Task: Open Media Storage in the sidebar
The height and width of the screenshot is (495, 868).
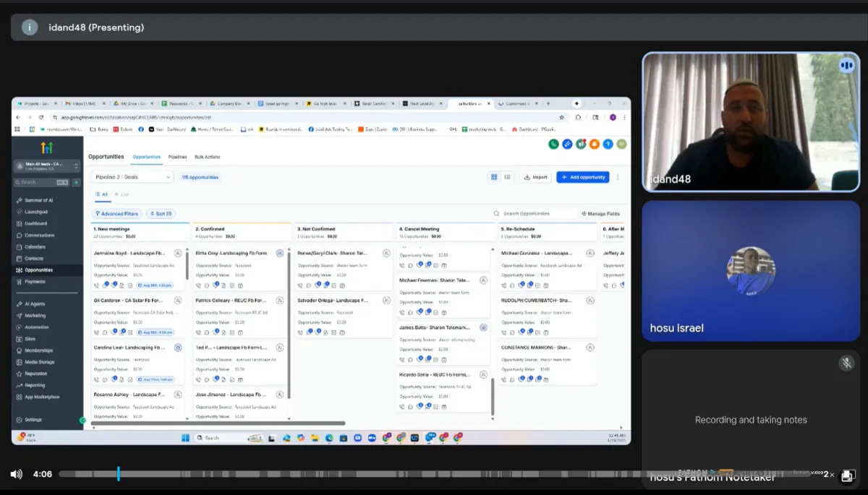Action: (39, 362)
